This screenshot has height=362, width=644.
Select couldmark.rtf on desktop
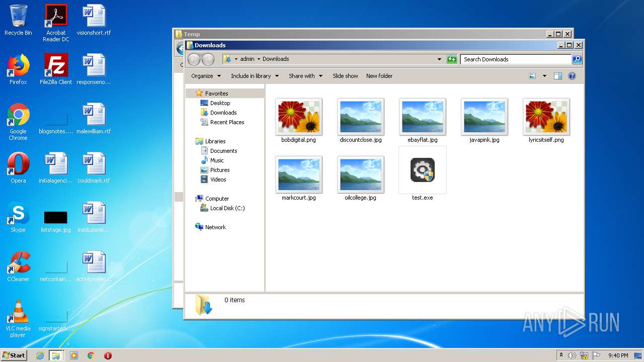[94, 168]
